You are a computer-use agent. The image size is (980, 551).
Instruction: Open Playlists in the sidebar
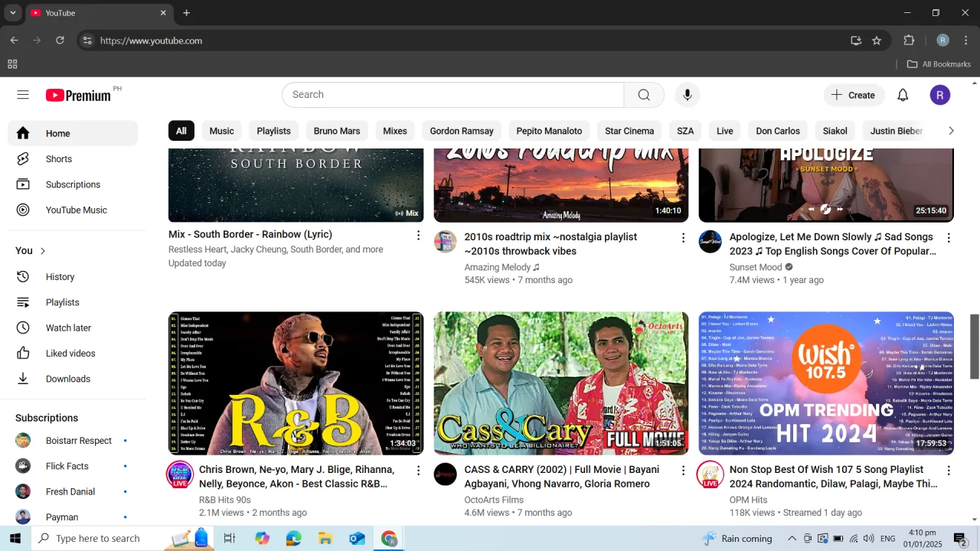(73, 302)
